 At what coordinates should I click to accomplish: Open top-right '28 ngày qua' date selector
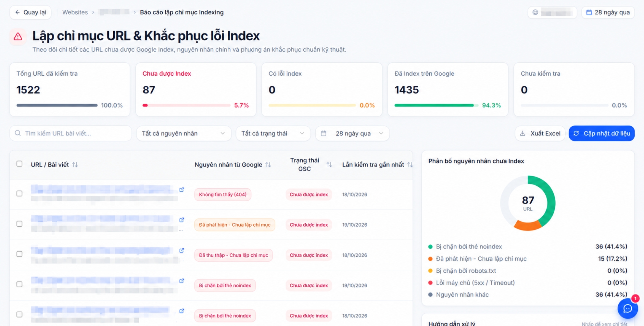(608, 12)
